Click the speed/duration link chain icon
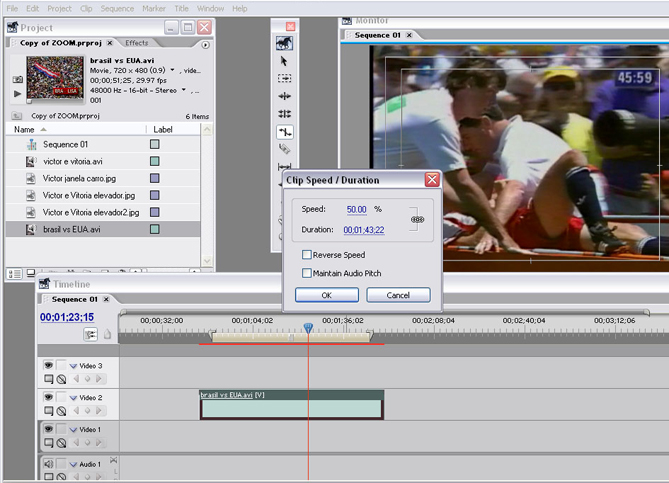Screen dimensions: 669x483 (x=417, y=218)
